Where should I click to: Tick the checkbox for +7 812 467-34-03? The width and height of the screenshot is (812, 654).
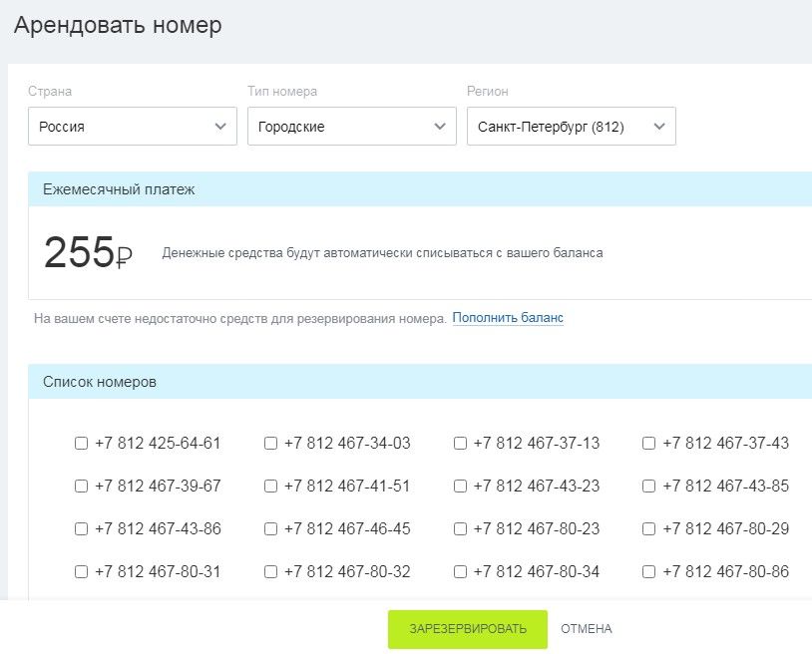[271, 444]
